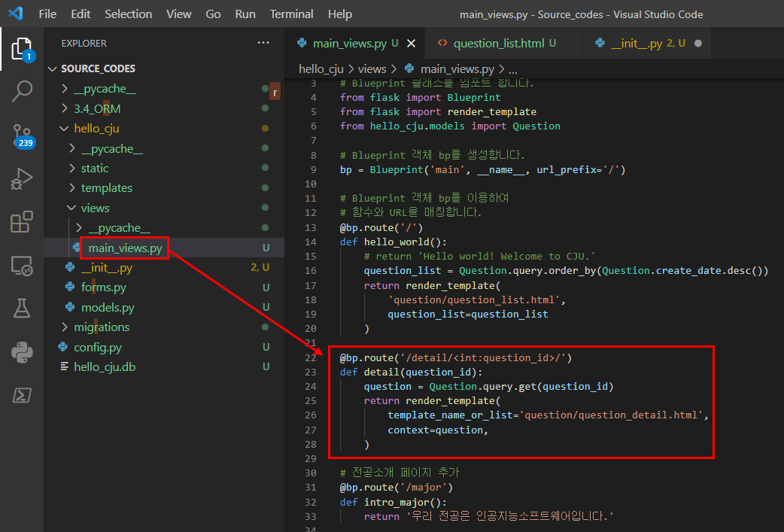Click HTML icon on question_list.html tab
This screenshot has width=784, height=532.
(442, 43)
